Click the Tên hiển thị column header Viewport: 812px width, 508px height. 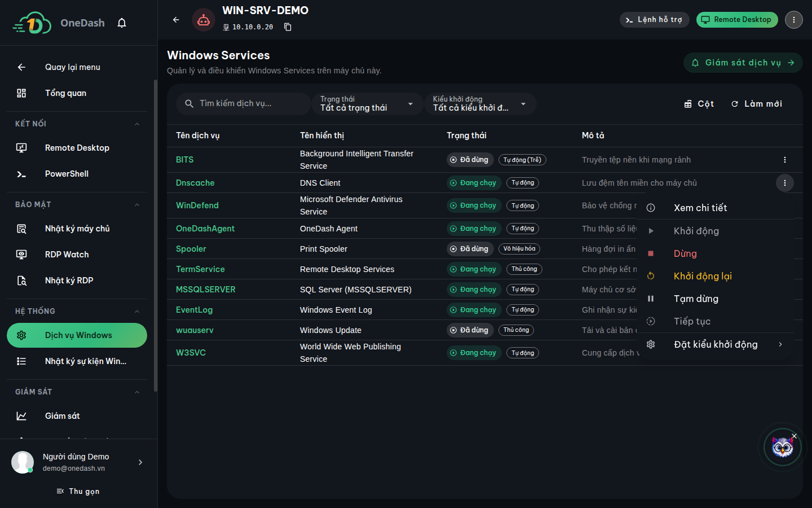(x=322, y=135)
